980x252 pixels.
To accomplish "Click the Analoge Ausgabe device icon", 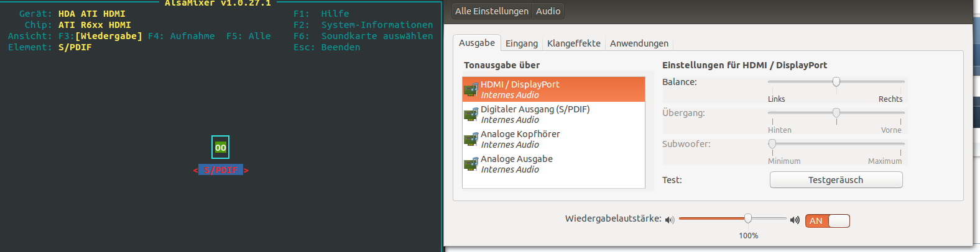I will [x=471, y=164].
